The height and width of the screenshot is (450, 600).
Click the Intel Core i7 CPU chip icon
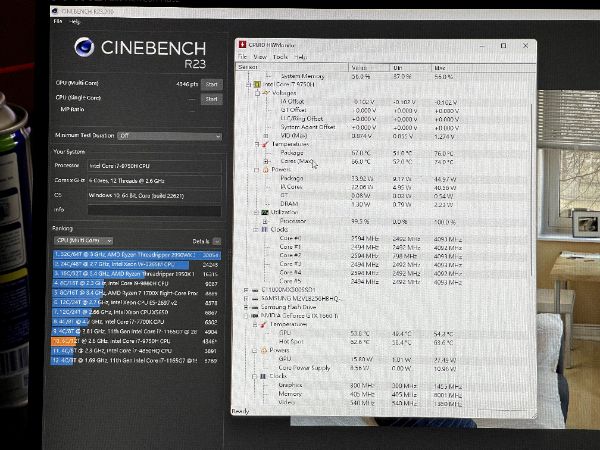coord(258,84)
